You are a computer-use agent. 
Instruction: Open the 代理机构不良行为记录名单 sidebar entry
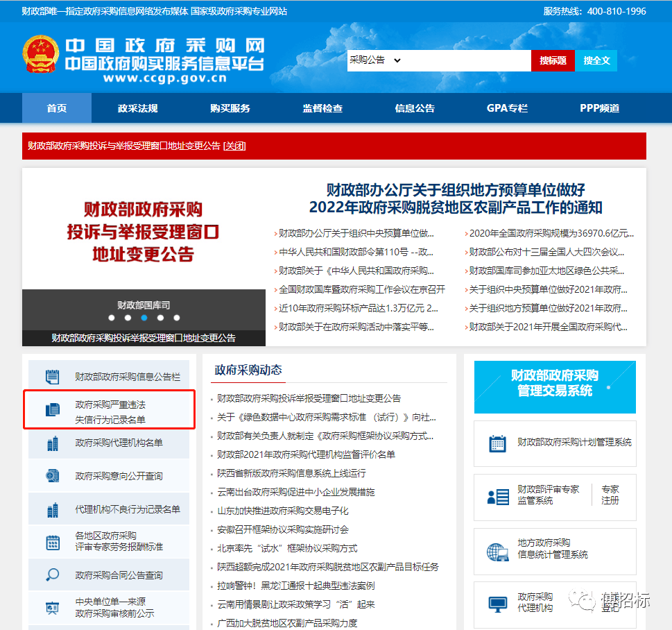110,509
